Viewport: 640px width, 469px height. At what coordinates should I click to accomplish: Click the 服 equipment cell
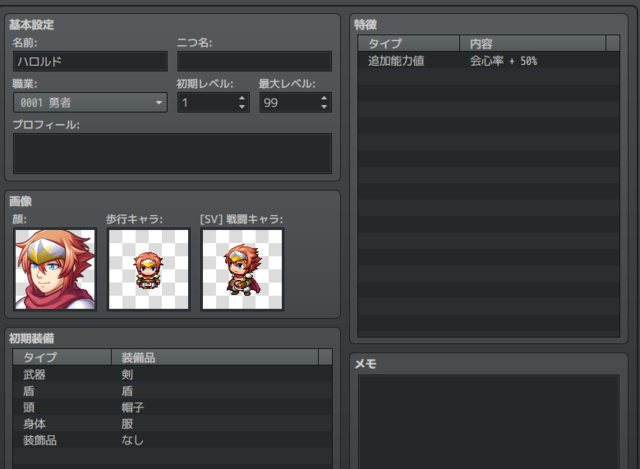(x=127, y=424)
